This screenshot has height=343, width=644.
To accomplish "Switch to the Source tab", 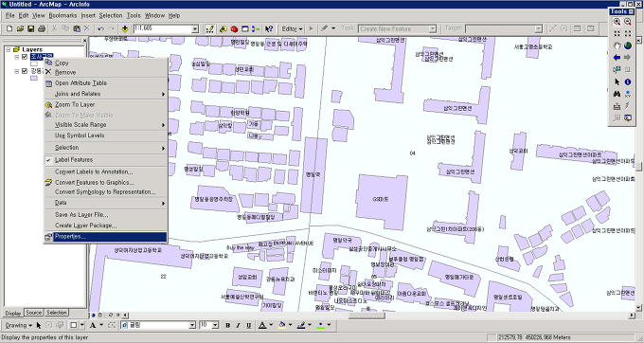I will (34, 313).
